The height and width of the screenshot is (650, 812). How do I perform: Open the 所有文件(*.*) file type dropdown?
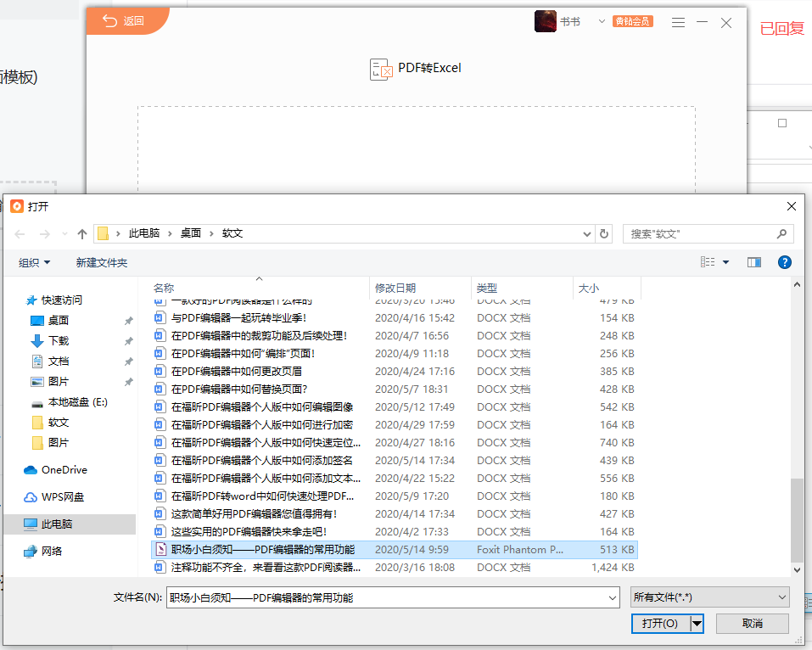pos(709,597)
